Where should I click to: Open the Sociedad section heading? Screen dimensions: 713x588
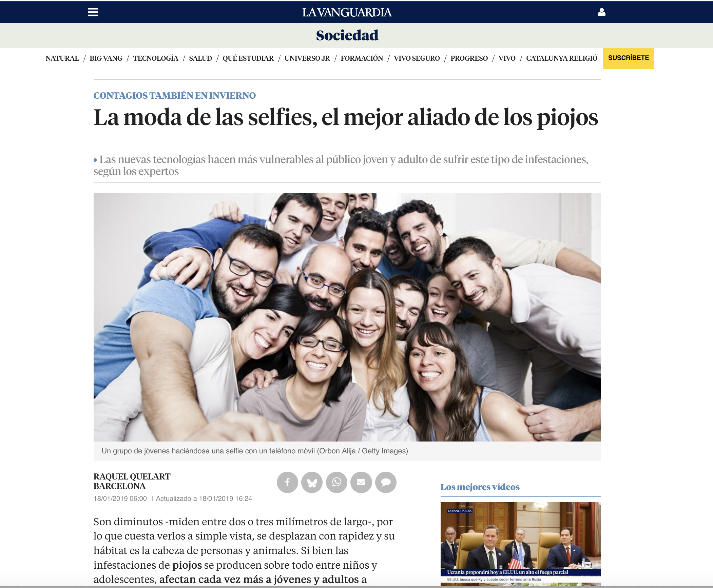(347, 35)
